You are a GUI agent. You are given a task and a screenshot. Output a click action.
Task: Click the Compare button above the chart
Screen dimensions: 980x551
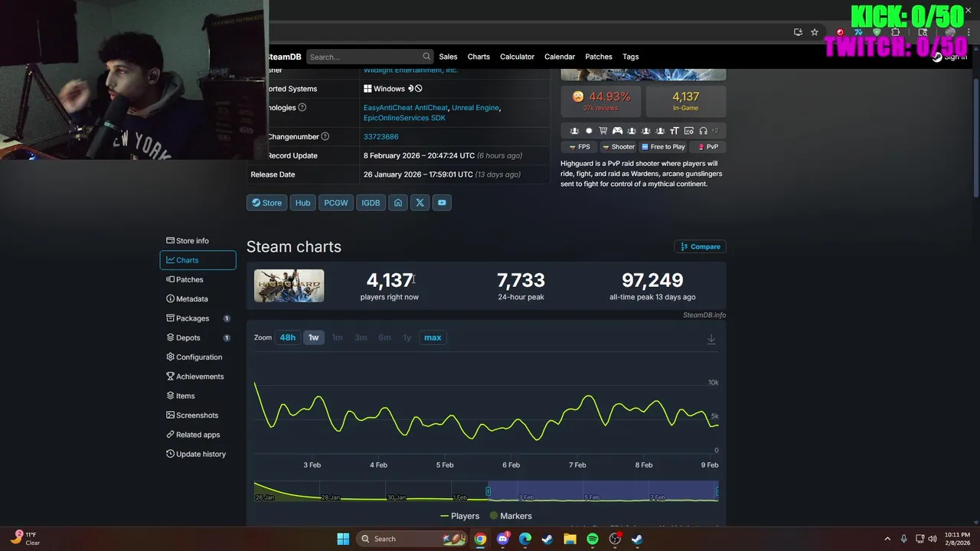click(701, 246)
